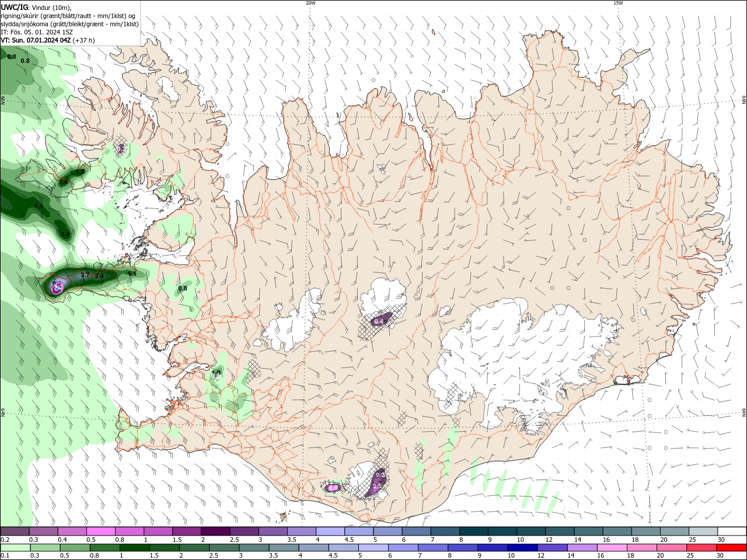The image size is (747, 560).
Task: Click the '3.7' precipitation value on the map
Action: tap(85, 275)
